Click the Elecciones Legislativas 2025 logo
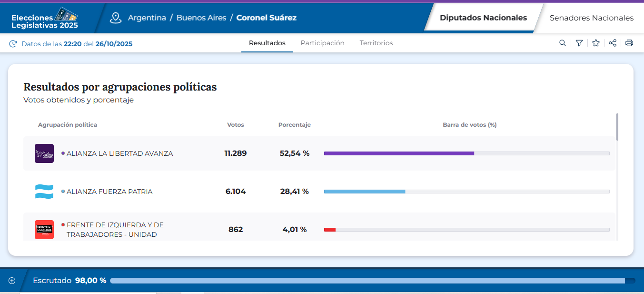This screenshot has width=644, height=294. (x=45, y=18)
